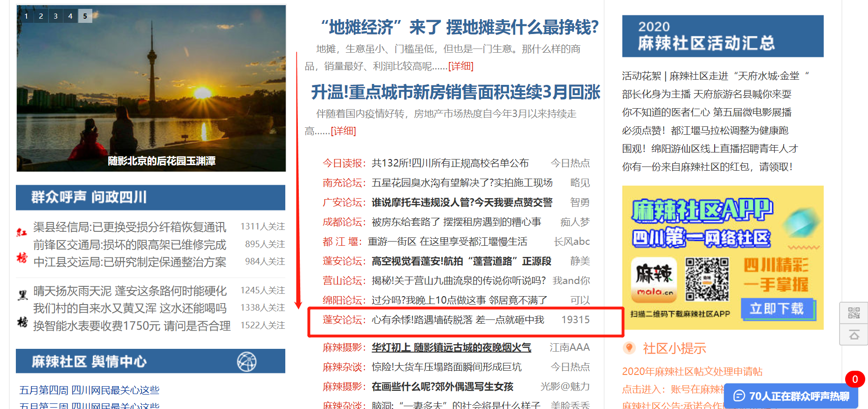Open 渠县经信局 fiber box repair post
The width and height of the screenshot is (868, 409).
coord(130,227)
